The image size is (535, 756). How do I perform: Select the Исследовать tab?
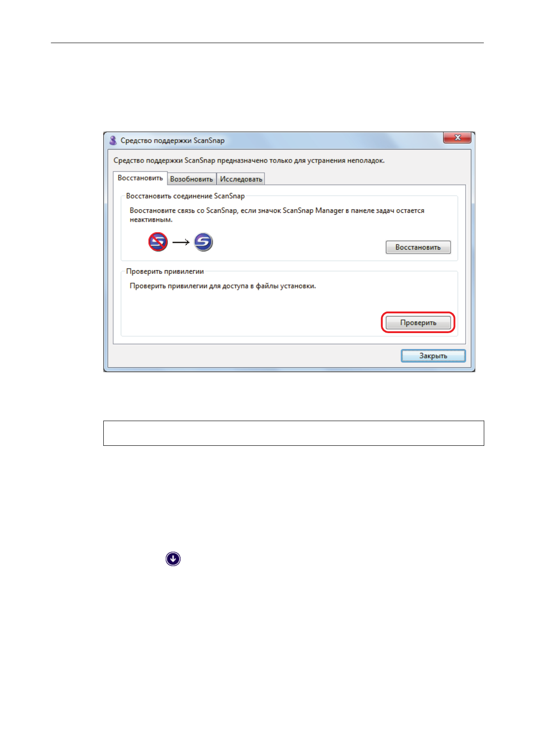pyautogui.click(x=241, y=179)
